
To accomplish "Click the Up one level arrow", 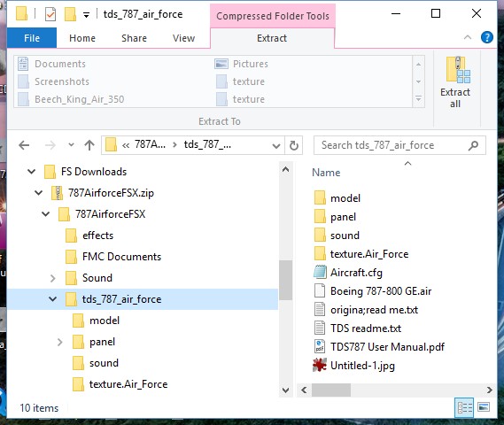I will (x=89, y=145).
